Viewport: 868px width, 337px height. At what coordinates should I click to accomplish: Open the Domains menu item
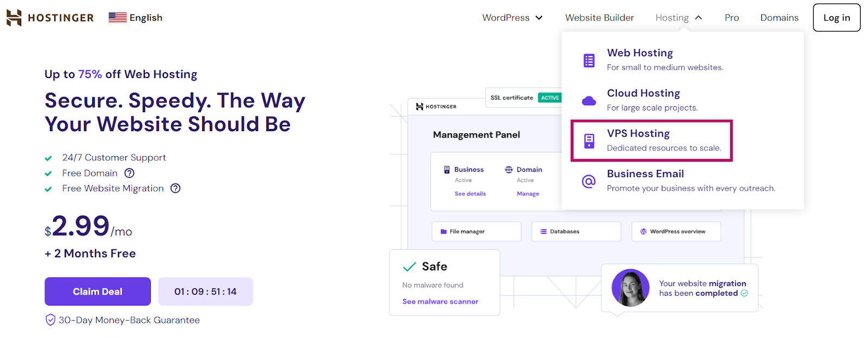pyautogui.click(x=779, y=18)
